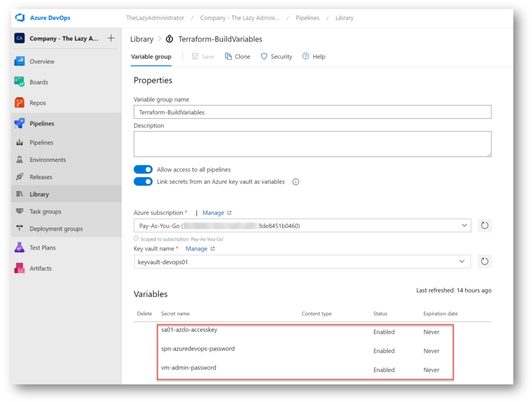Image resolution: width=532 pixels, height=402 pixels.
Task: Click the Boards sidebar icon
Action: pyautogui.click(x=19, y=82)
